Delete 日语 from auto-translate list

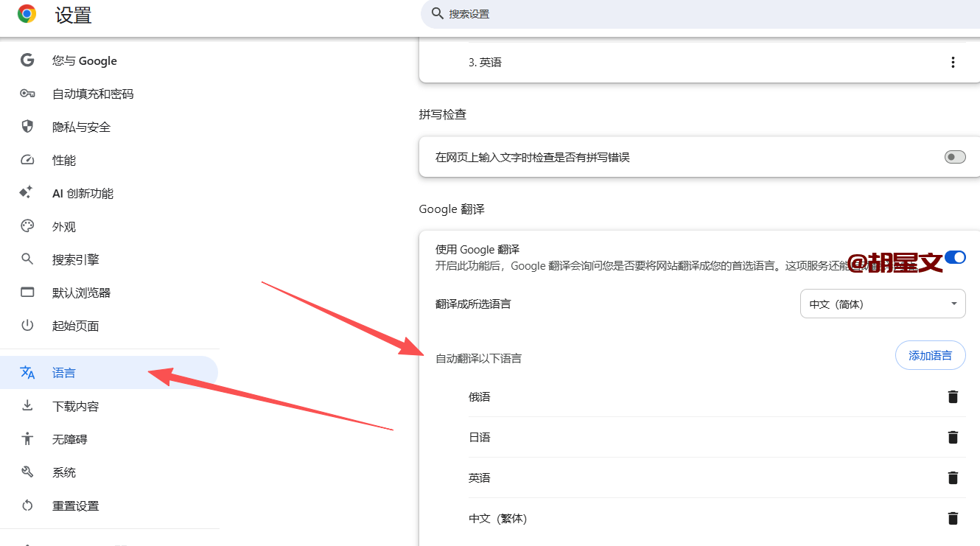click(953, 438)
